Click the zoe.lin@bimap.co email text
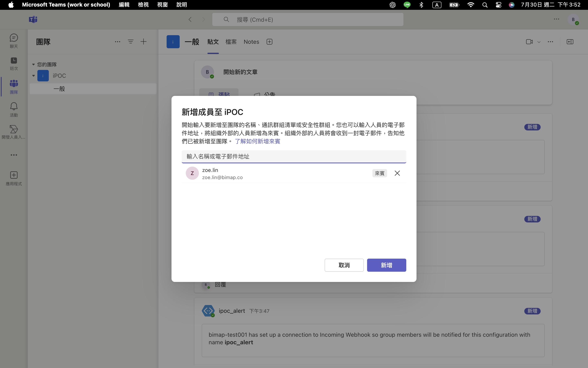588x368 pixels. click(222, 177)
